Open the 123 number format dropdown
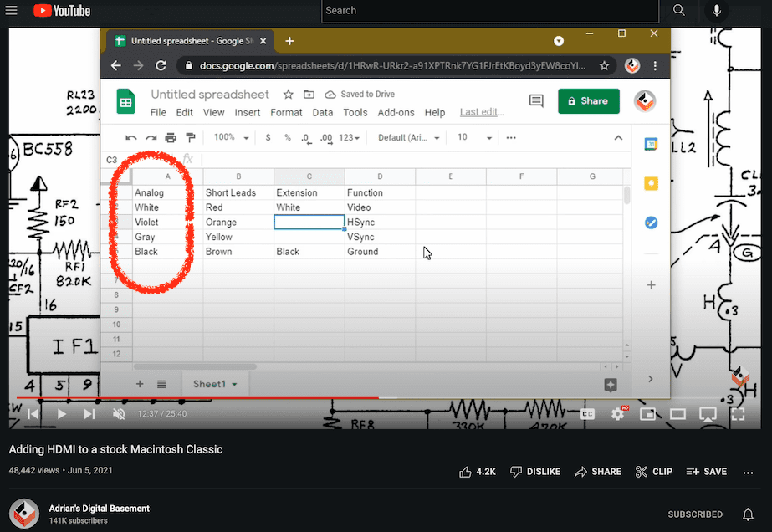Screen dimensions: 772x532 click(x=349, y=137)
